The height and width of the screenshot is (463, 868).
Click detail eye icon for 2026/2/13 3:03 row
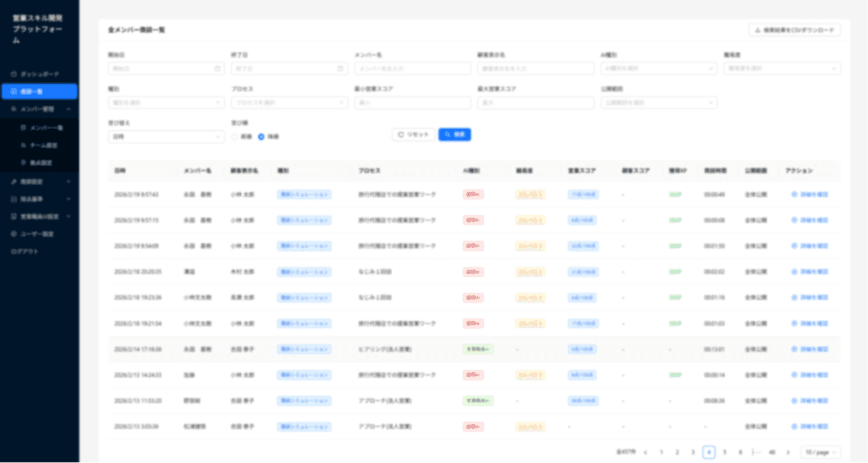794,427
